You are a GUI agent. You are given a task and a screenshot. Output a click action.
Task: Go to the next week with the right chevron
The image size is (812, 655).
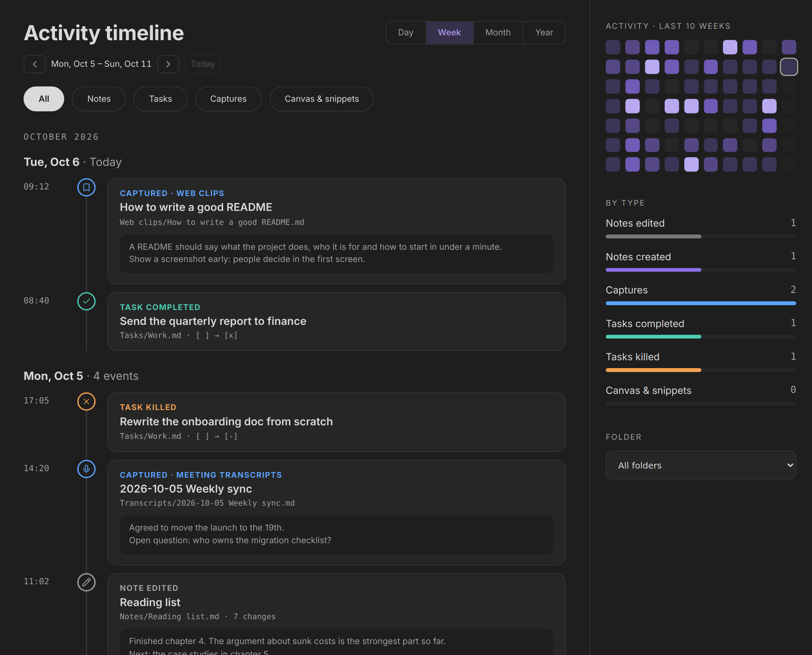pyautogui.click(x=168, y=64)
